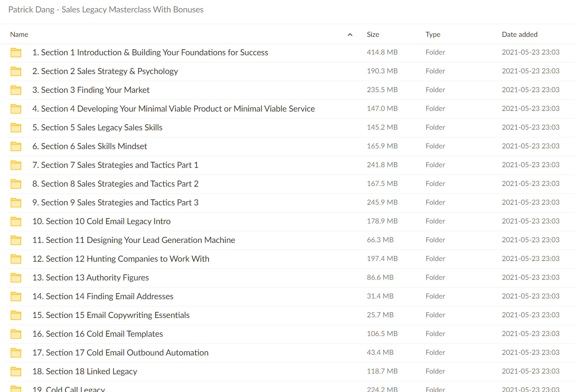Click folder icon for Section 6 Sales Skills Mindset
This screenshot has width=575, height=392.
16,146
